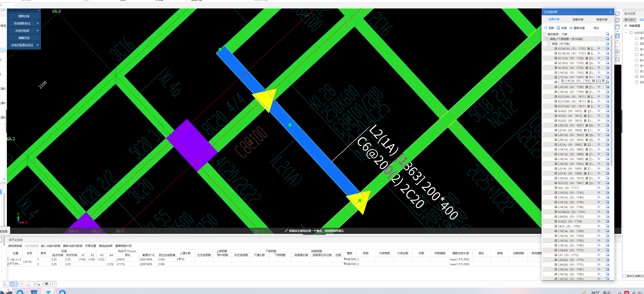644x294 pixels.
Task: Click the orthogonal snap icon in bottom toolbar
Action: click(x=6, y=284)
